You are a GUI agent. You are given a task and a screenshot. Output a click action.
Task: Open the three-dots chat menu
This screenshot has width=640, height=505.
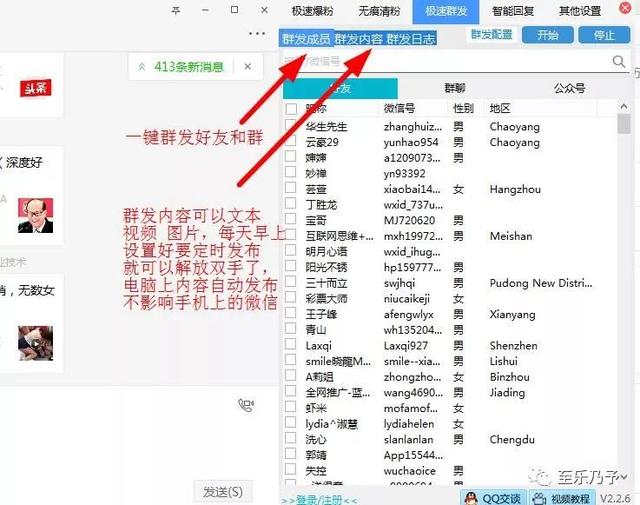[257, 33]
